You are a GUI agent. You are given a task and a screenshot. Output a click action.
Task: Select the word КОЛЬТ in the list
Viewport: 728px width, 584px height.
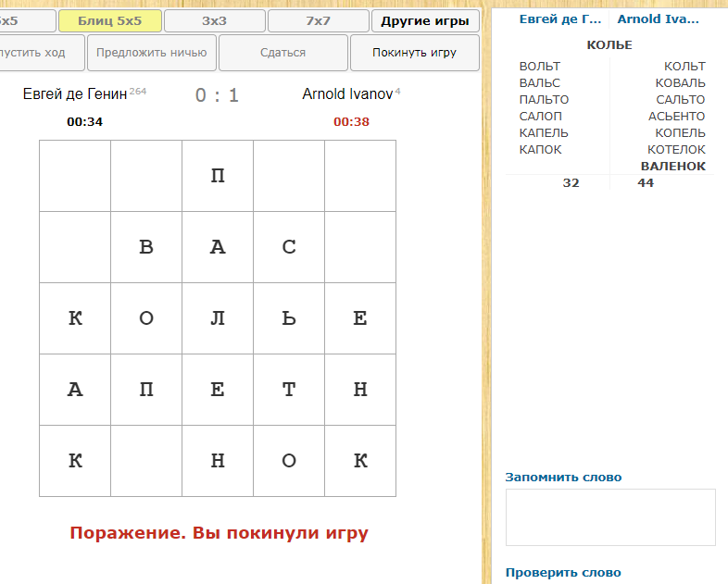pos(684,67)
